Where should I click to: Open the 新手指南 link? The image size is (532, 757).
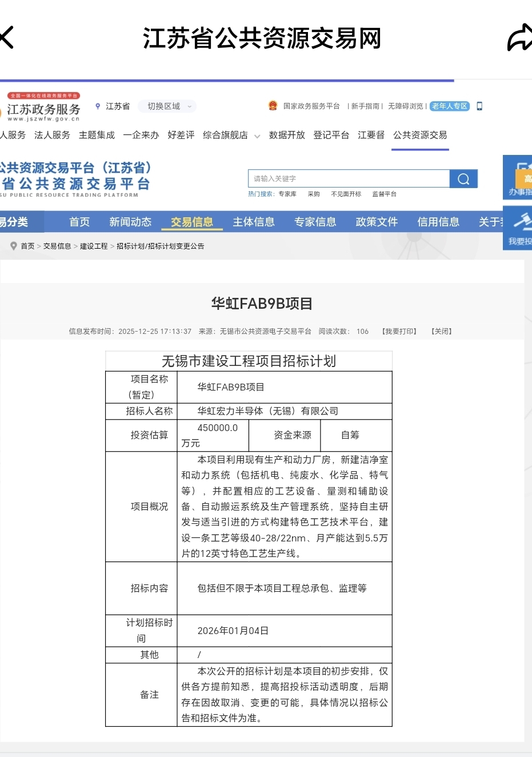pyautogui.click(x=366, y=106)
